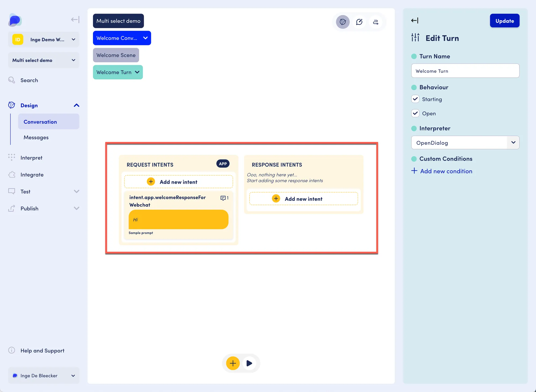This screenshot has width=536, height=392.
Task: Toggle the Starting behaviour checkbox
Action: coord(415,99)
